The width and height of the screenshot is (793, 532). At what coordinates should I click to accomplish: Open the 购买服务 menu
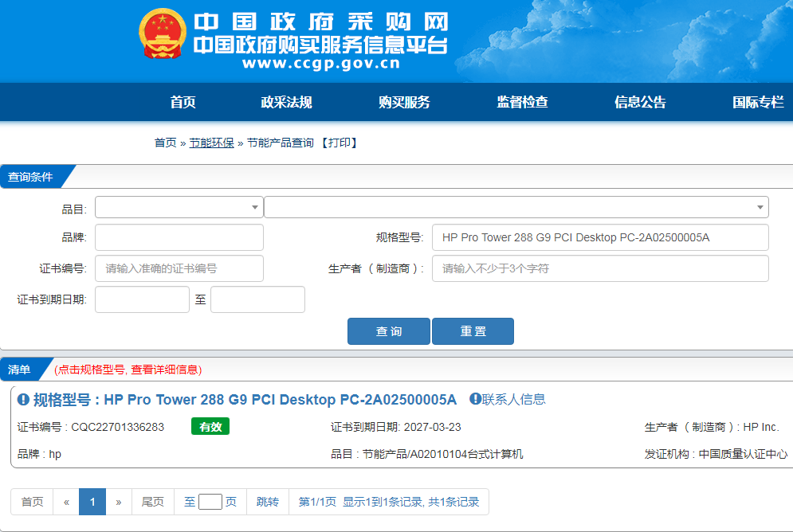click(x=404, y=102)
